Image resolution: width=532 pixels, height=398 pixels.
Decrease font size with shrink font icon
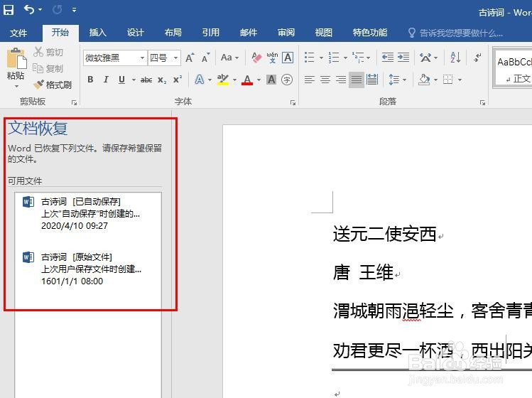[x=205, y=58]
